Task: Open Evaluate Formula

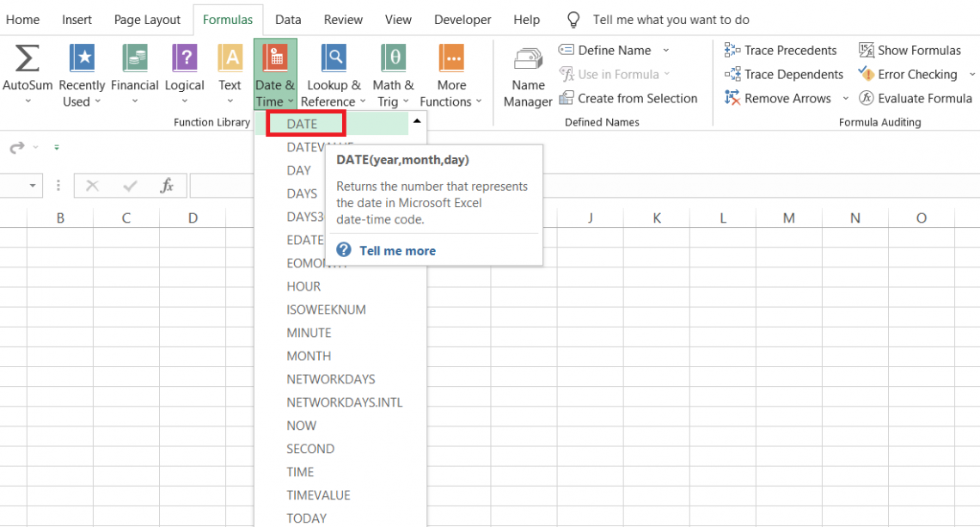Action: coord(916,98)
